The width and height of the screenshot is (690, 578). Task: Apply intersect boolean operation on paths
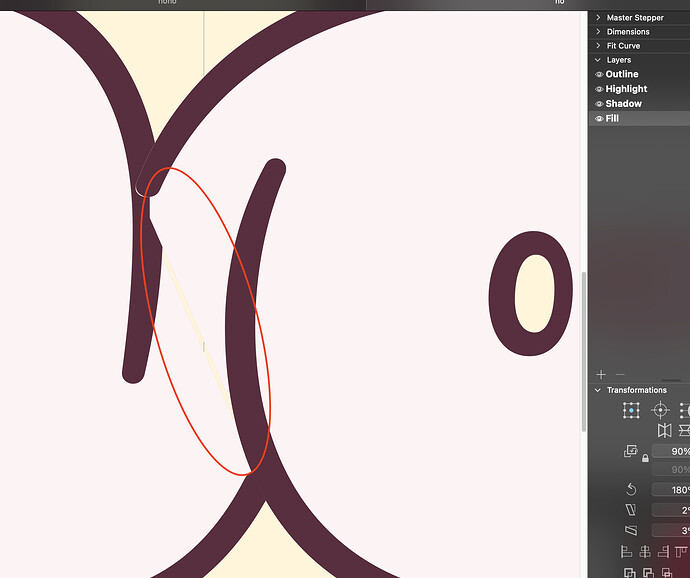667,573
